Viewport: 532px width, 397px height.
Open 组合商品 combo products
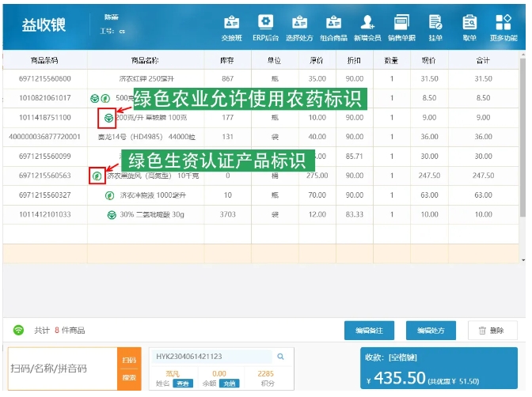[332, 27]
